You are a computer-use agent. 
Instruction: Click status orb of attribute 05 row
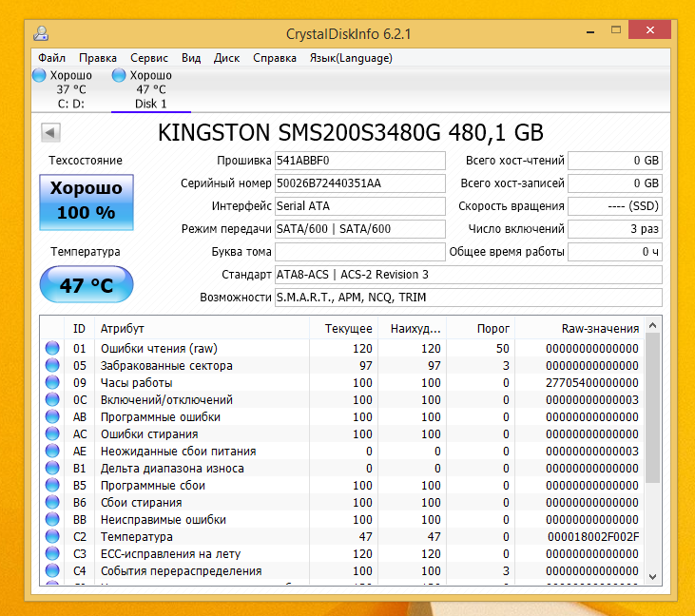click(x=52, y=366)
